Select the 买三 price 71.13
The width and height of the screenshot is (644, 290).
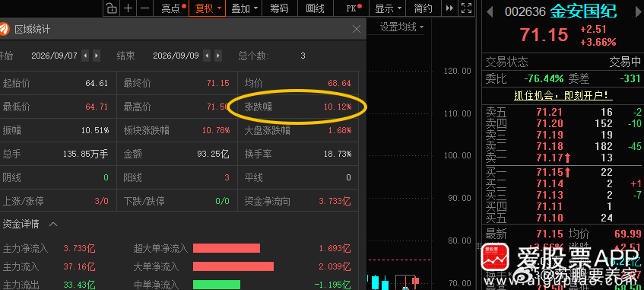(x=549, y=195)
